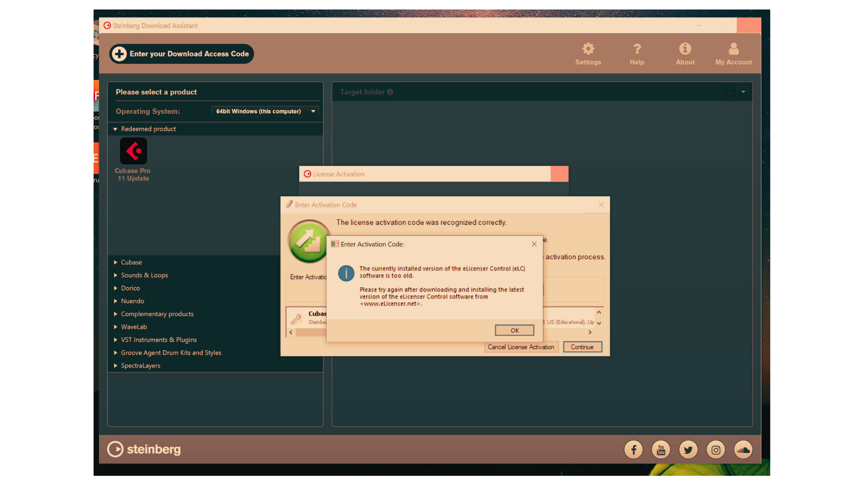Click Cancel License Activation button
The height and width of the screenshot is (488, 868).
pyautogui.click(x=521, y=347)
